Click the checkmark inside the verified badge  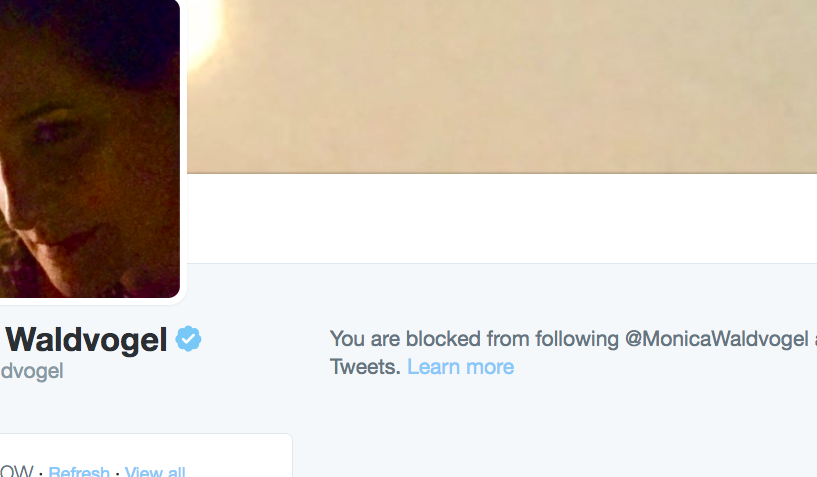pos(189,339)
